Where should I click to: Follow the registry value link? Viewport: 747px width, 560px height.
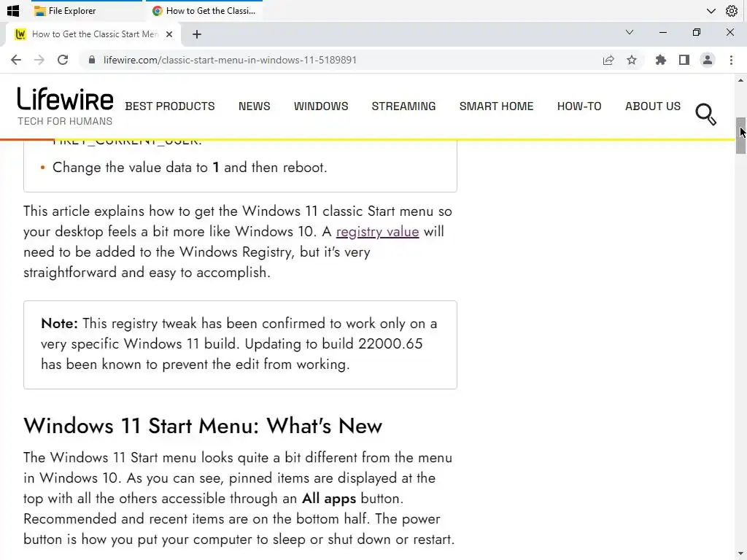(x=377, y=232)
